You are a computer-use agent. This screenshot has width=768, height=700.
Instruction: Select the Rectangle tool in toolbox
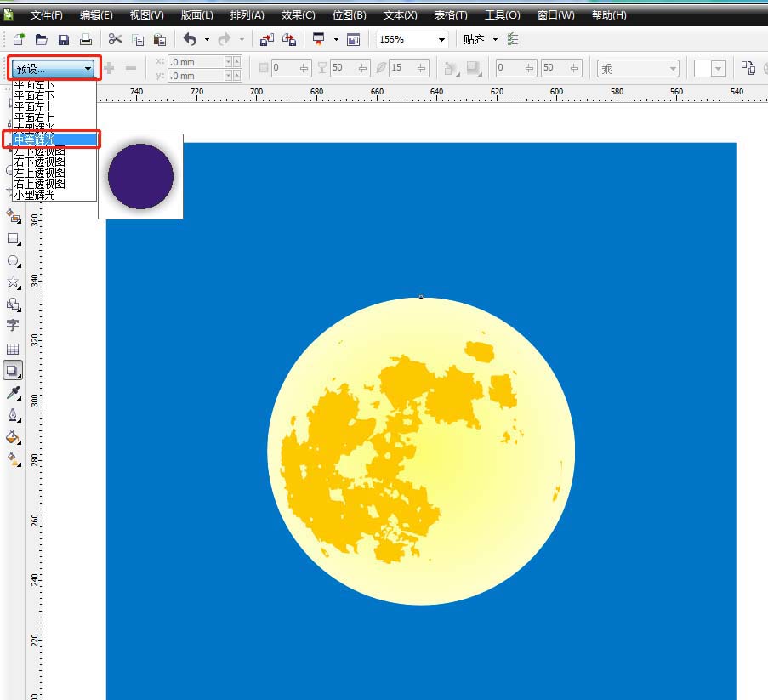coord(13,239)
